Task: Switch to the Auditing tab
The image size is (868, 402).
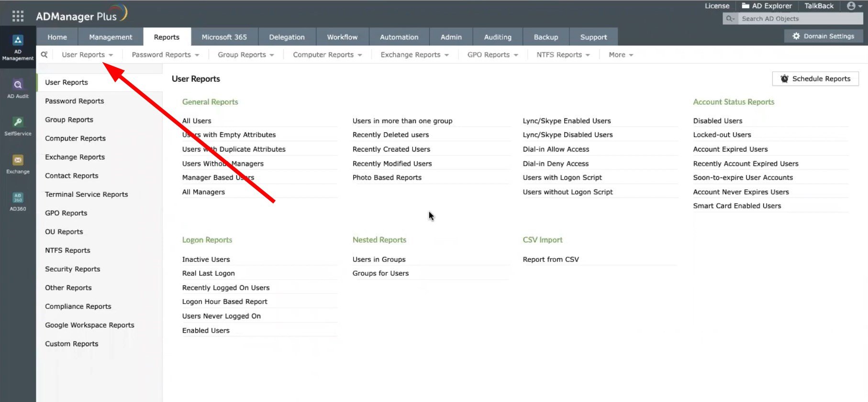Action: (498, 37)
